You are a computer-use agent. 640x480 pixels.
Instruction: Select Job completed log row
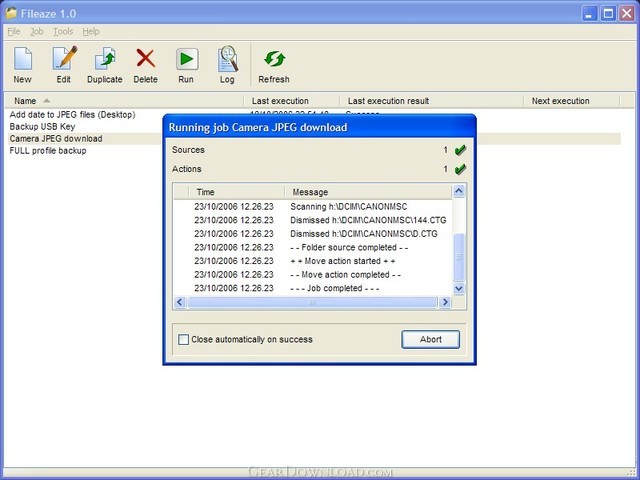click(x=313, y=288)
